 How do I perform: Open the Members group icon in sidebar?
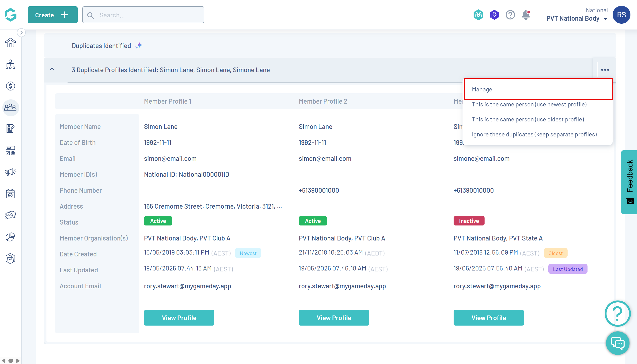click(10, 108)
